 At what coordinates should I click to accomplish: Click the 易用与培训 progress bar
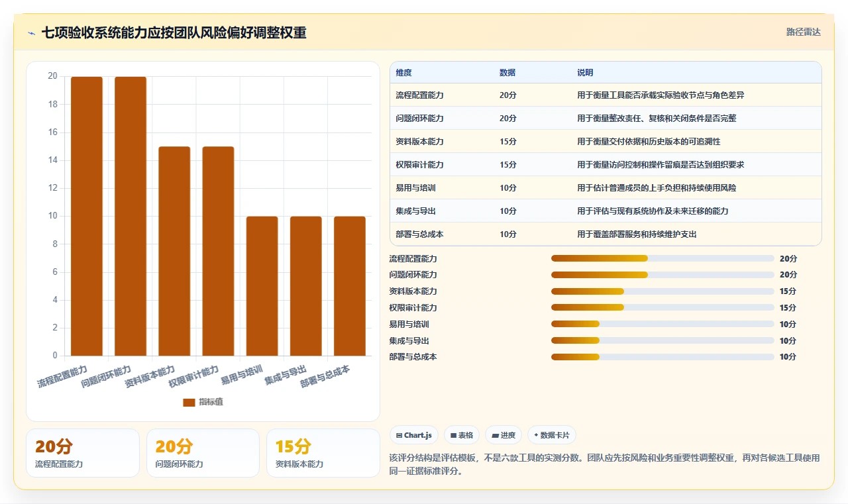(x=662, y=324)
